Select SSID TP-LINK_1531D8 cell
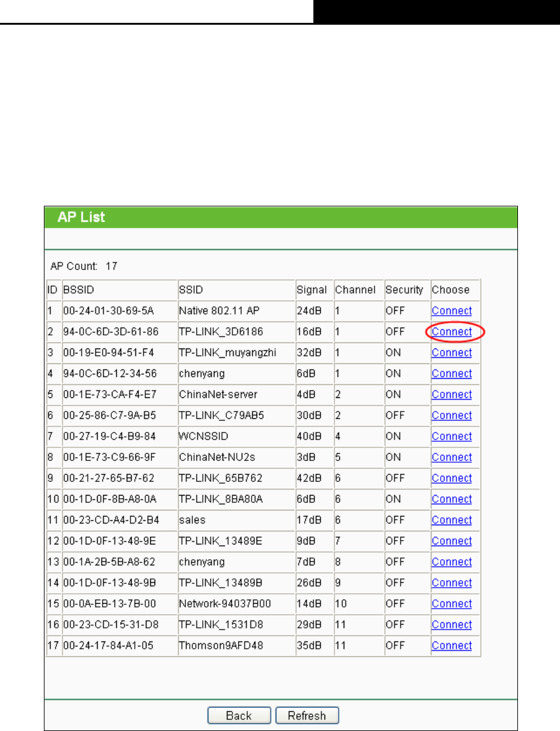 coord(236,625)
